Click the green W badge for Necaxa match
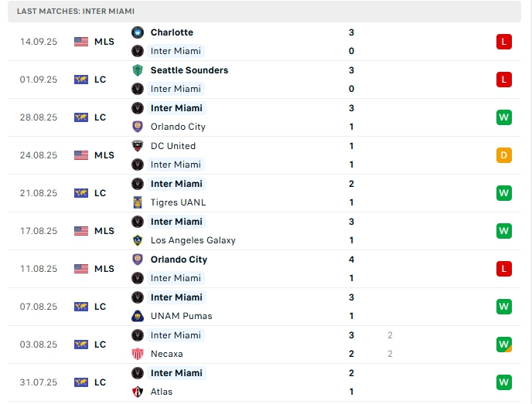Image resolution: width=532 pixels, height=404 pixels. (504, 345)
